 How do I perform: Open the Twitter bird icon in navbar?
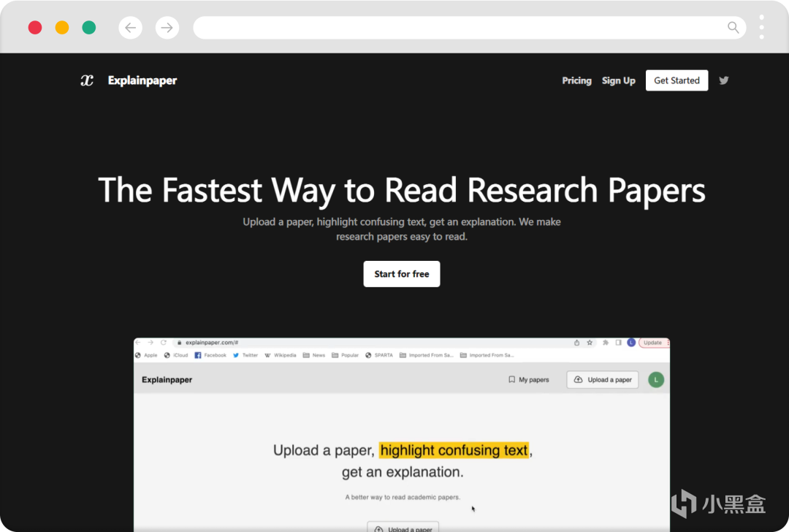point(723,80)
